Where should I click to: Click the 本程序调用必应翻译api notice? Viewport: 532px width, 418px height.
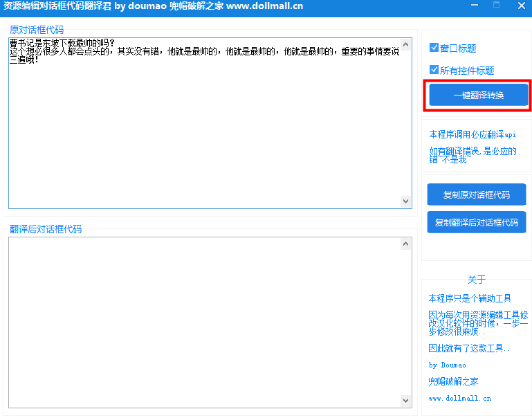(473, 134)
